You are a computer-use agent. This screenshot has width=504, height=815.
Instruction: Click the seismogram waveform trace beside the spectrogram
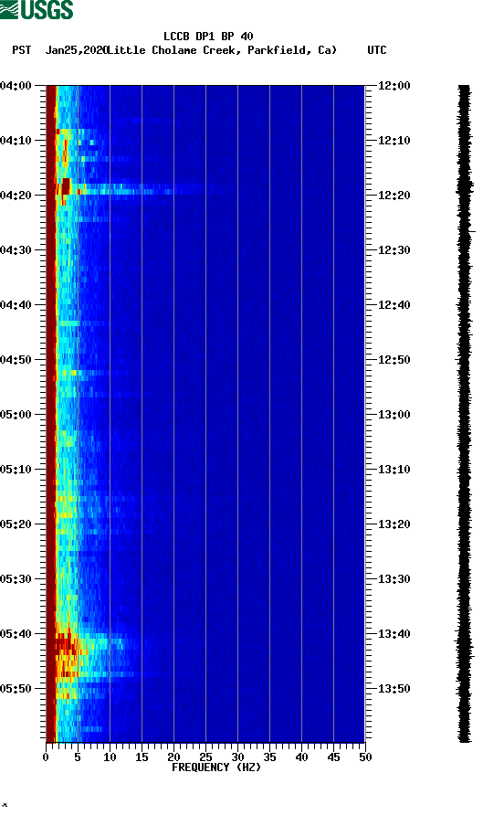[465, 414]
